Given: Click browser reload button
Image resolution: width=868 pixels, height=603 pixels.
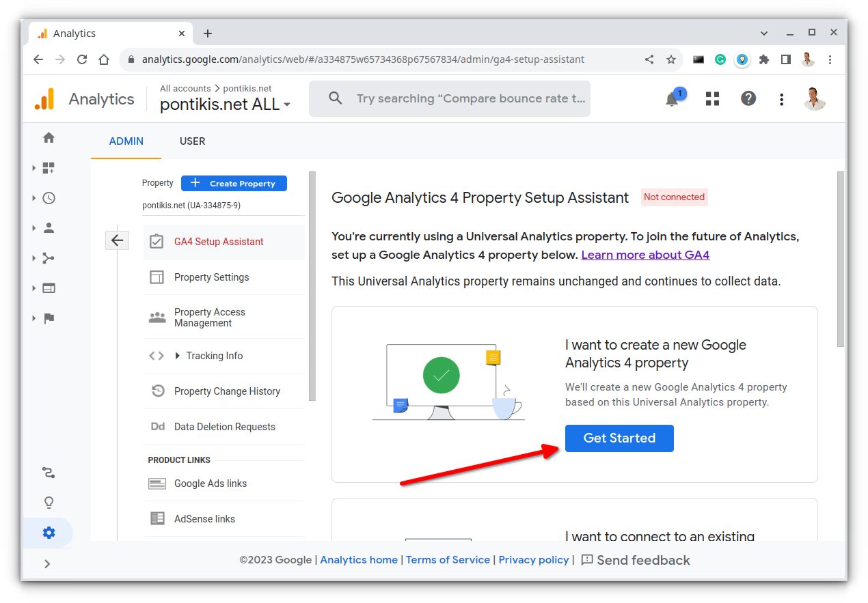Looking at the screenshot, I should [82, 59].
